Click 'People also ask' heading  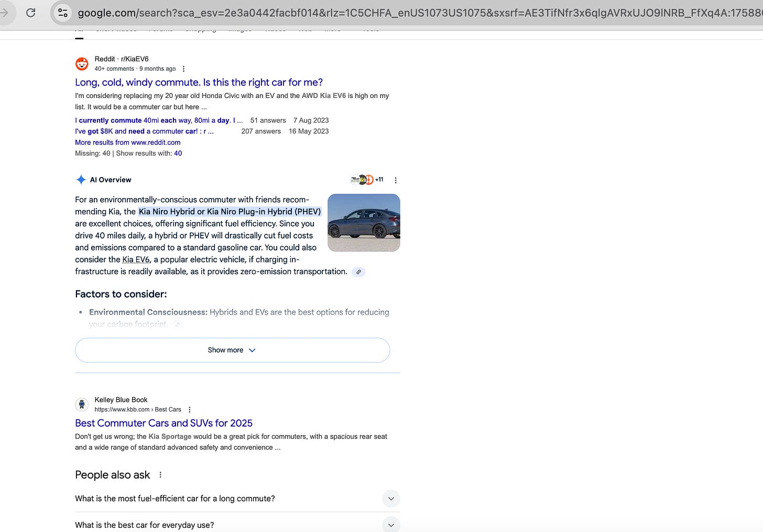[113, 475]
